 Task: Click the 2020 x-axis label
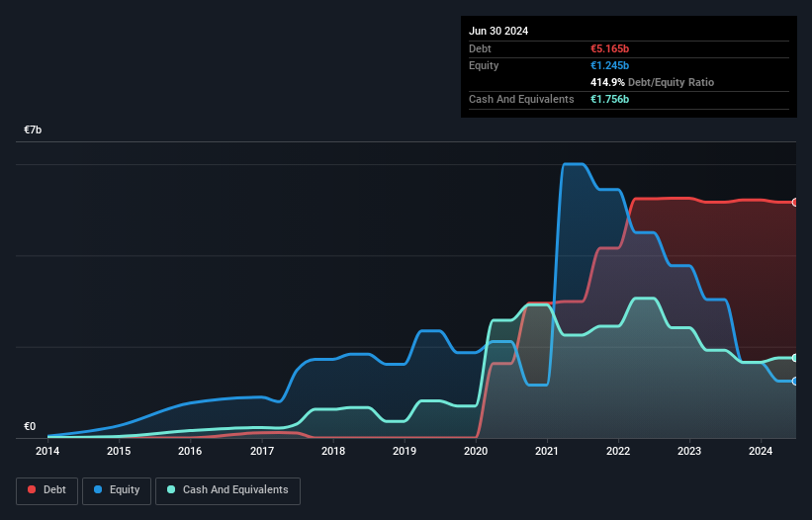point(476,451)
